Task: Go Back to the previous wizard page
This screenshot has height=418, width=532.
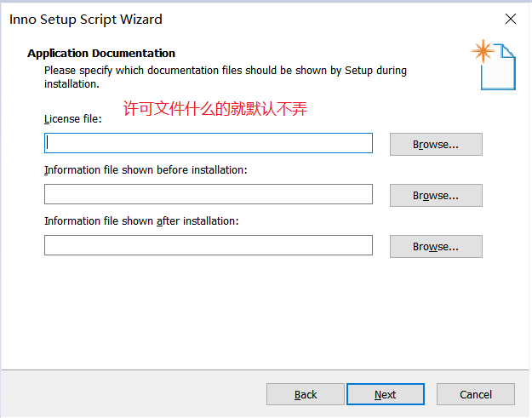Action: click(x=306, y=394)
